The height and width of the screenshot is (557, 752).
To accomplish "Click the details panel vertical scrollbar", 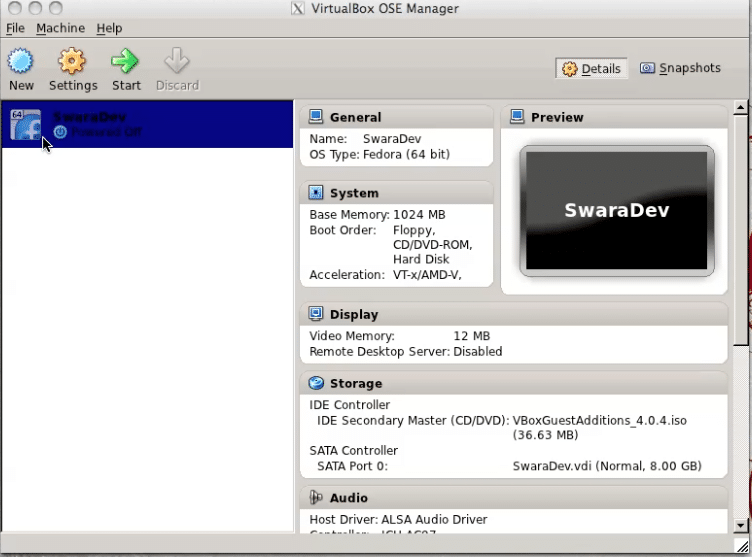I will (741, 300).
